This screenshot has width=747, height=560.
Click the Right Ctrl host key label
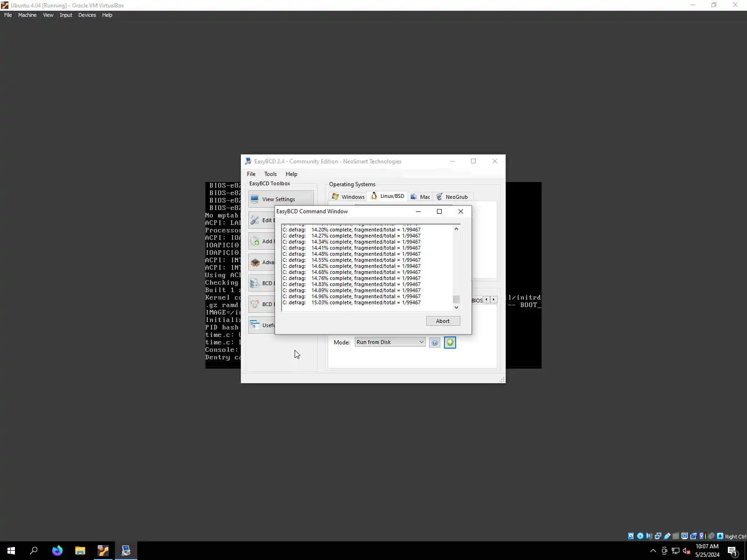tap(735, 537)
